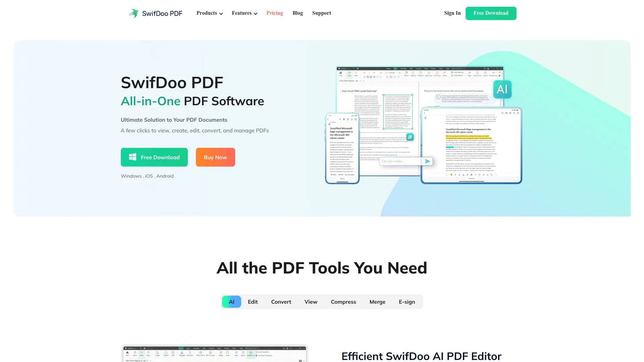Image resolution: width=644 pixels, height=362 pixels.
Task: Select the Edit PDF tool
Action: [253, 301]
